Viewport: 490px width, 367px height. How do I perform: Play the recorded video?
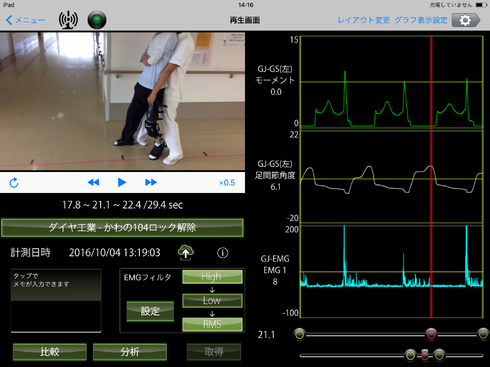122,182
